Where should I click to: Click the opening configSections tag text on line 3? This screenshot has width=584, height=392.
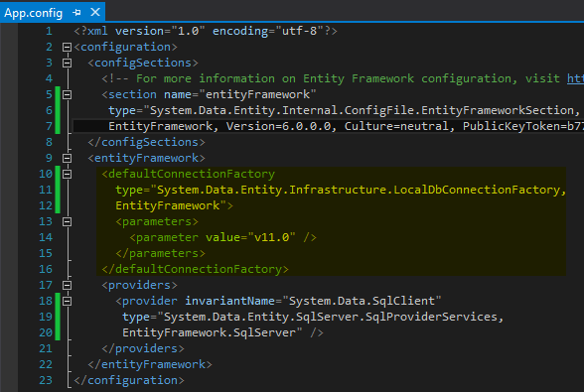[143, 63]
